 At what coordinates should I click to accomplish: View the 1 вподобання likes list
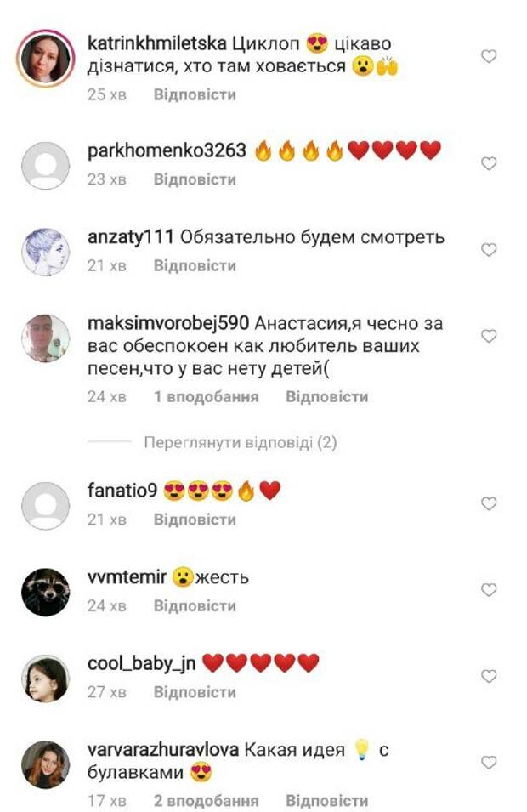click(x=206, y=397)
